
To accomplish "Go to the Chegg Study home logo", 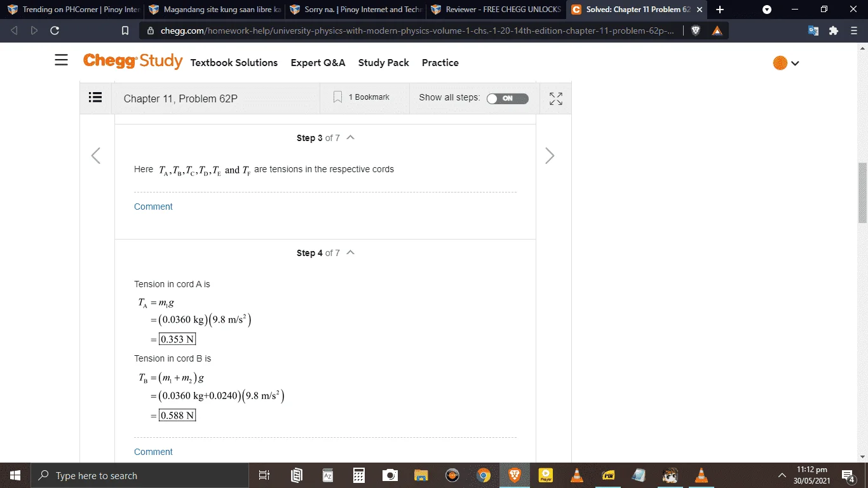I will tap(133, 61).
